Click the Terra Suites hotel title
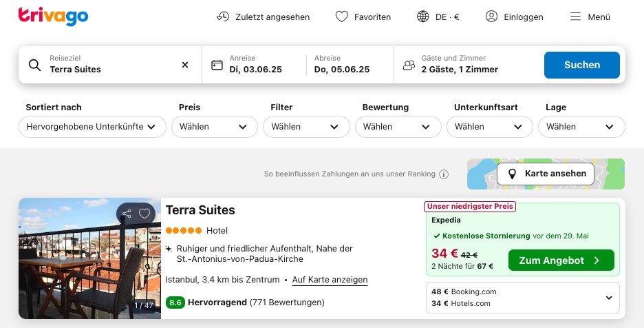644x328 pixels. [x=200, y=210]
